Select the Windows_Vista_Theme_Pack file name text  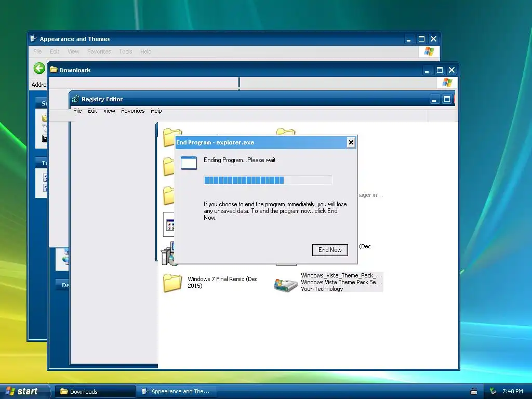tap(341, 275)
